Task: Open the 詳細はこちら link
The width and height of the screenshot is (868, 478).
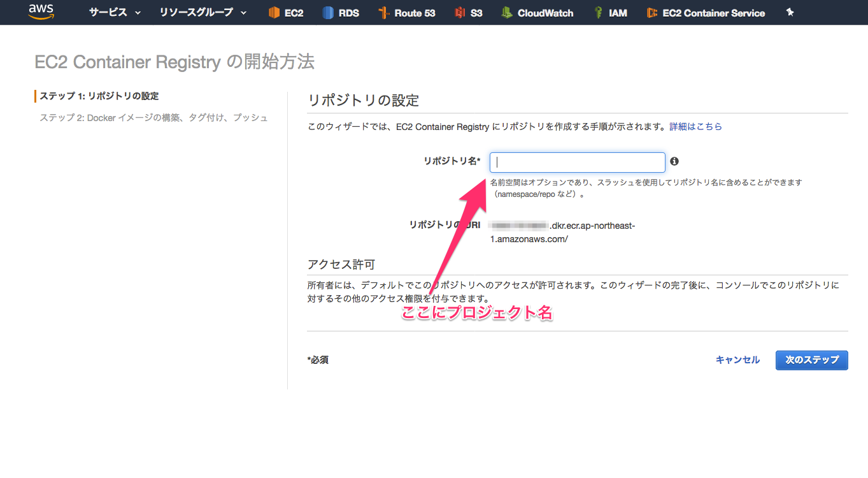Action: pos(696,127)
